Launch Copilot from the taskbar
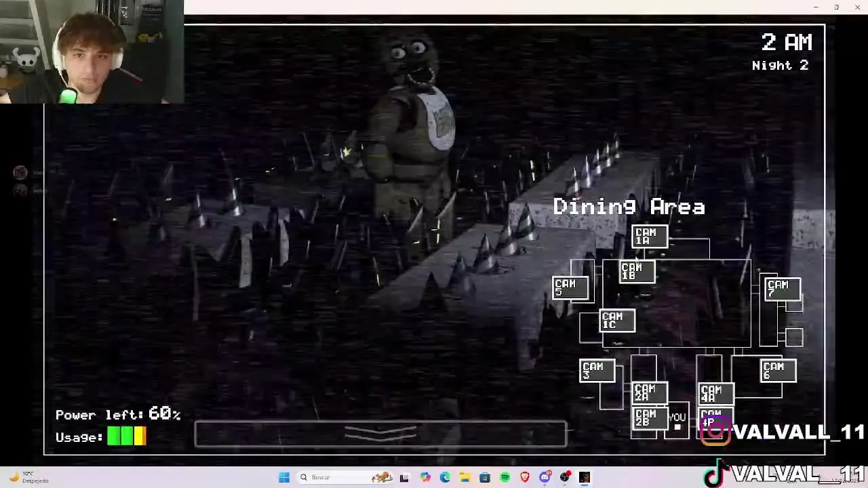The width and height of the screenshot is (868, 488). tap(425, 477)
